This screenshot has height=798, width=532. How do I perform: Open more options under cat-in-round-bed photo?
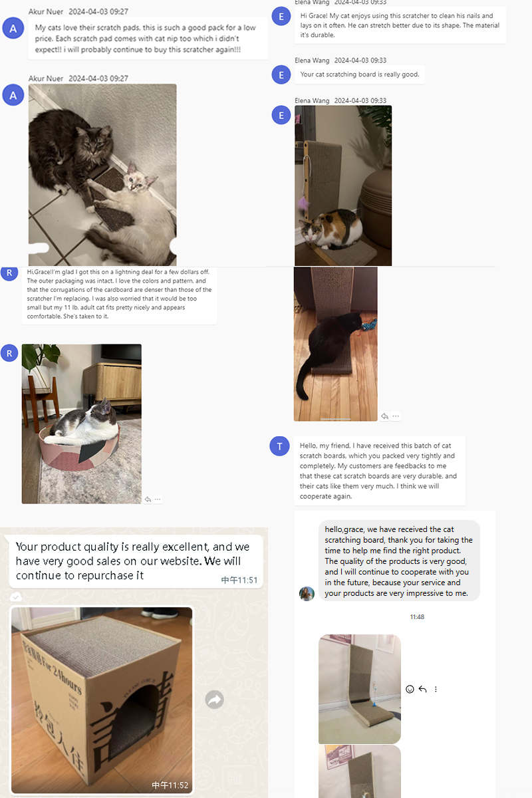point(158,499)
